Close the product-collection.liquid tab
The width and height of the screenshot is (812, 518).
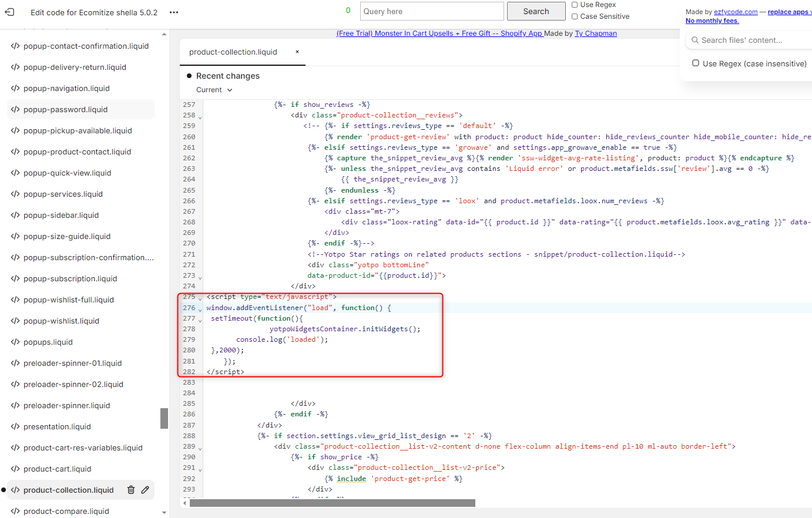point(297,52)
